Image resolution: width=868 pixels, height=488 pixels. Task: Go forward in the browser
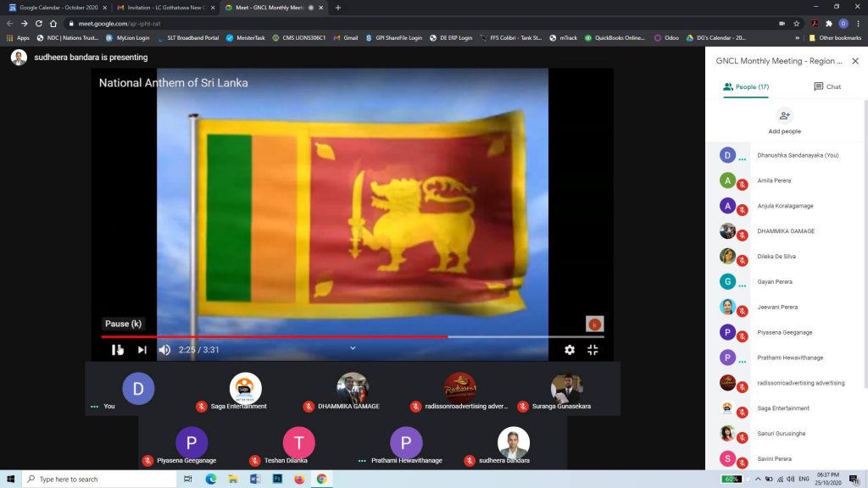25,24
